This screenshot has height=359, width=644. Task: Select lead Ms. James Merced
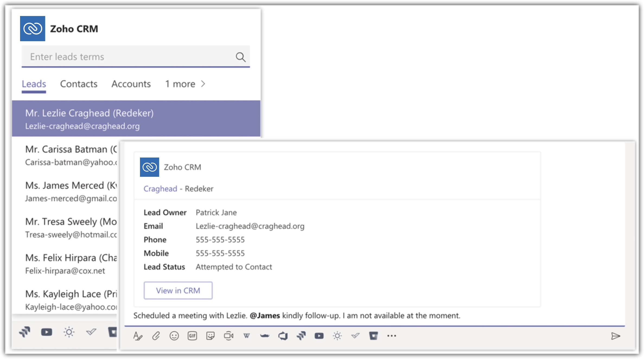click(x=64, y=191)
